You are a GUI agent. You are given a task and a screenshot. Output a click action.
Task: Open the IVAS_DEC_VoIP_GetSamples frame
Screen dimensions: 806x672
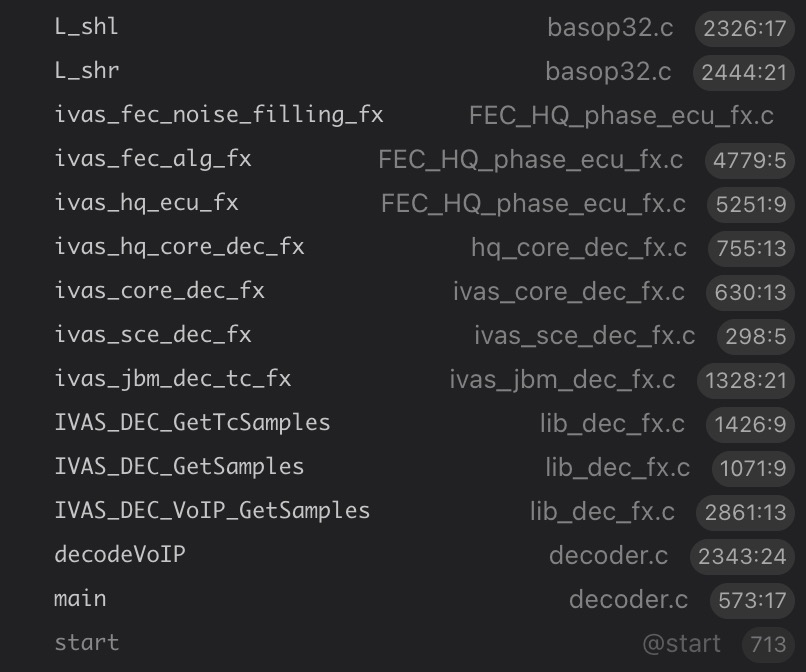tap(212, 511)
